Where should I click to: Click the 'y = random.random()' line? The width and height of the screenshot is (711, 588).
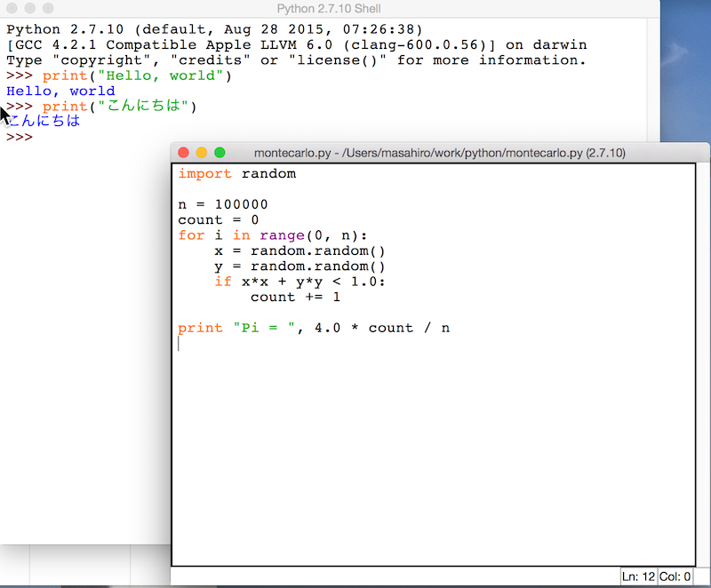click(300, 266)
